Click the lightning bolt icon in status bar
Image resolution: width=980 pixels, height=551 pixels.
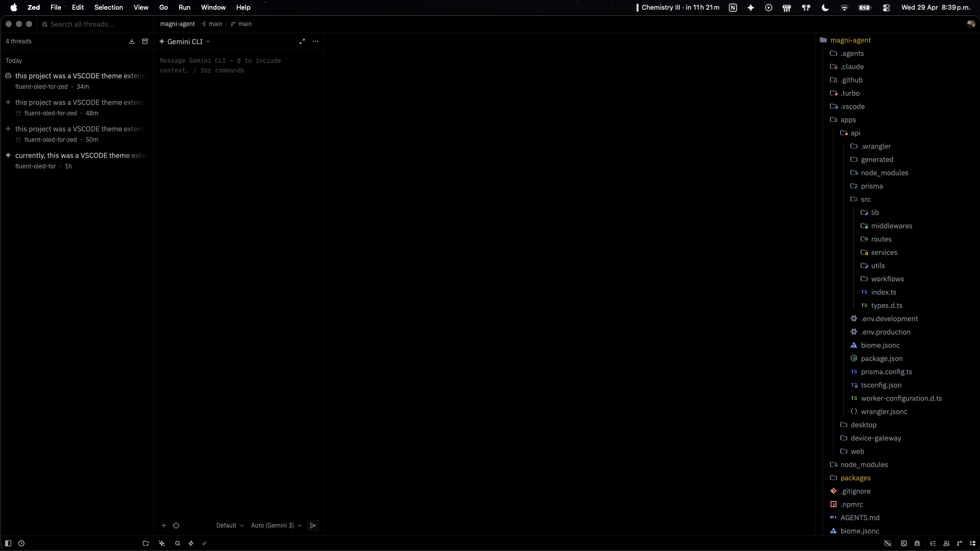click(x=191, y=543)
